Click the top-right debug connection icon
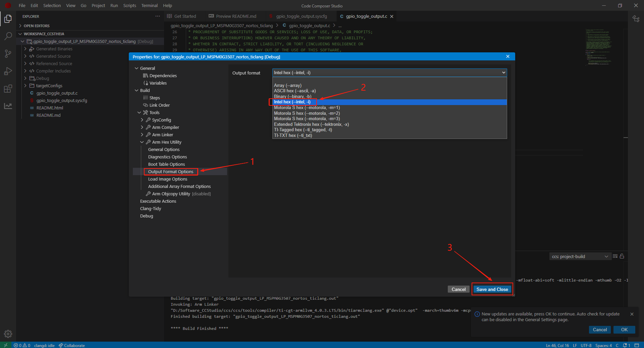Screen dimensions: 644x348 636,18
